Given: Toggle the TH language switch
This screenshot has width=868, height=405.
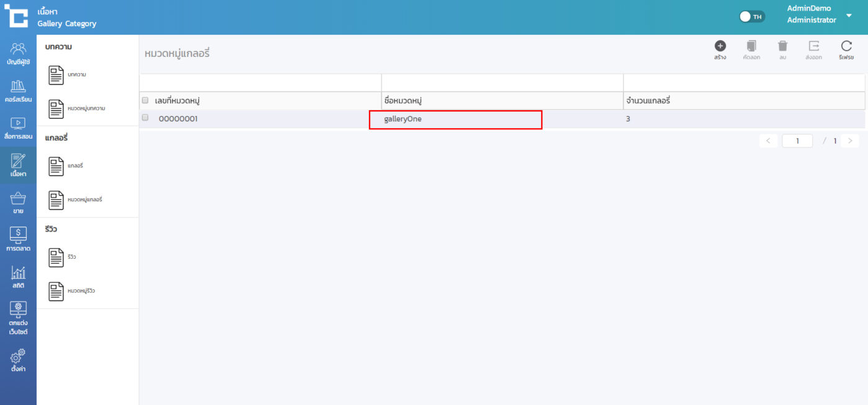Looking at the screenshot, I should [x=752, y=17].
